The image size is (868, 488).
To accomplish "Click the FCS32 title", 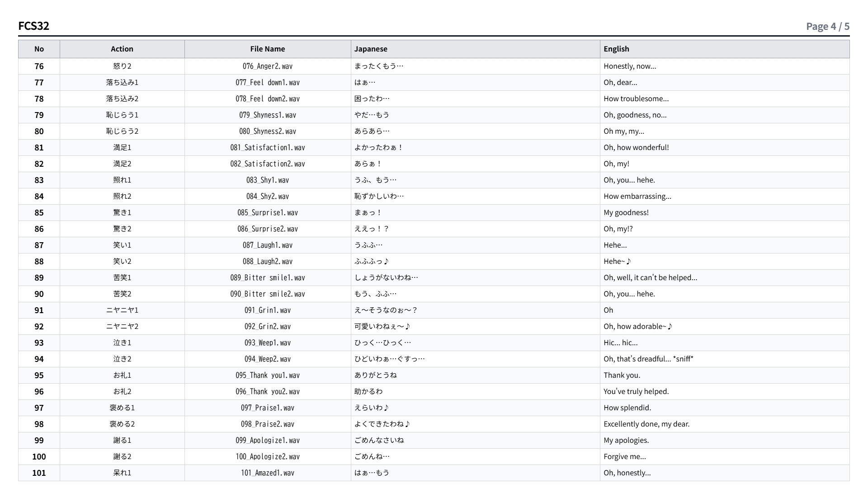I will point(34,26).
